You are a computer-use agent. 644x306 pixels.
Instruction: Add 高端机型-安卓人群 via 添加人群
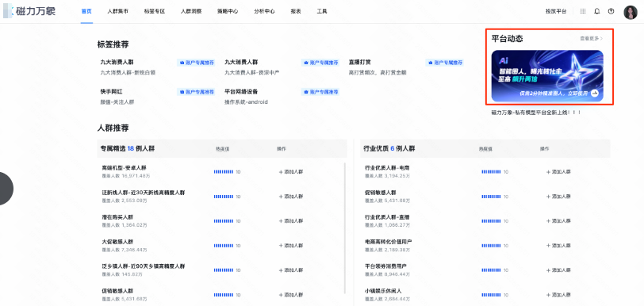click(x=291, y=172)
